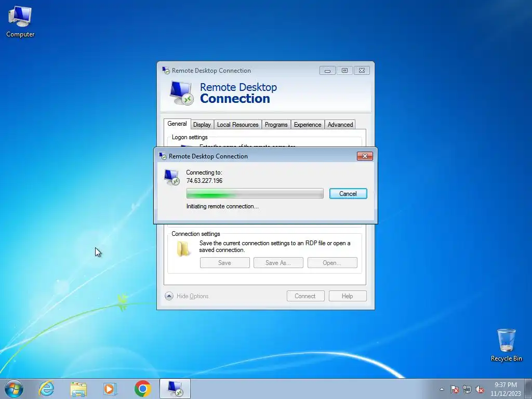This screenshot has width=532, height=399.
Task: Launch Google Chrome from the taskbar
Action: (x=142, y=389)
